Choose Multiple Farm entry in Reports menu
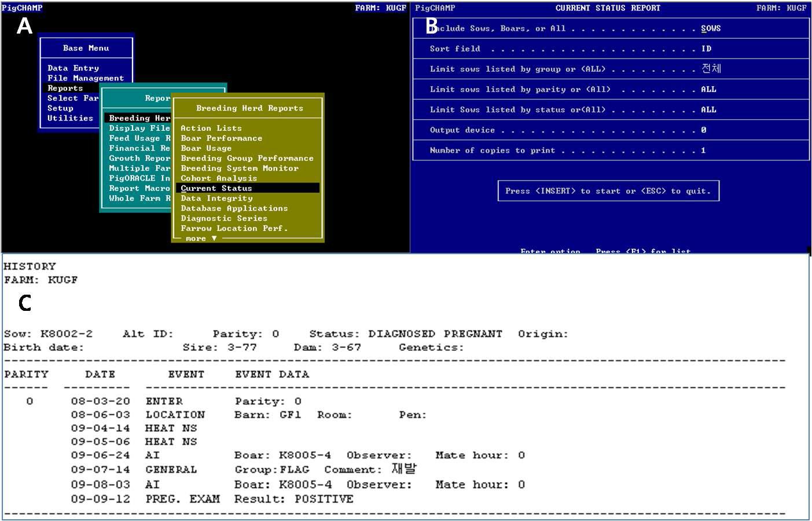The height and width of the screenshot is (521, 812). coord(139,168)
